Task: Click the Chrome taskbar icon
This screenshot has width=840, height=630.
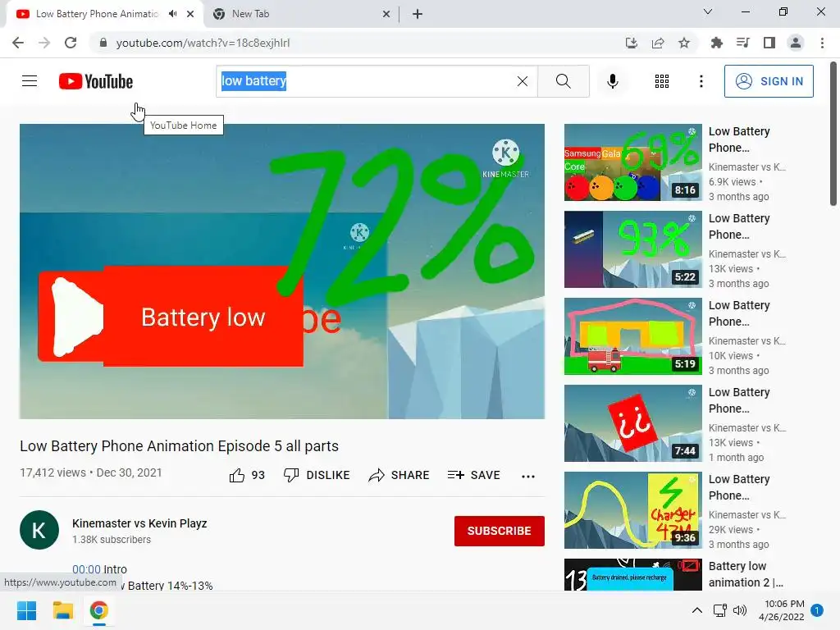Action: click(x=98, y=610)
